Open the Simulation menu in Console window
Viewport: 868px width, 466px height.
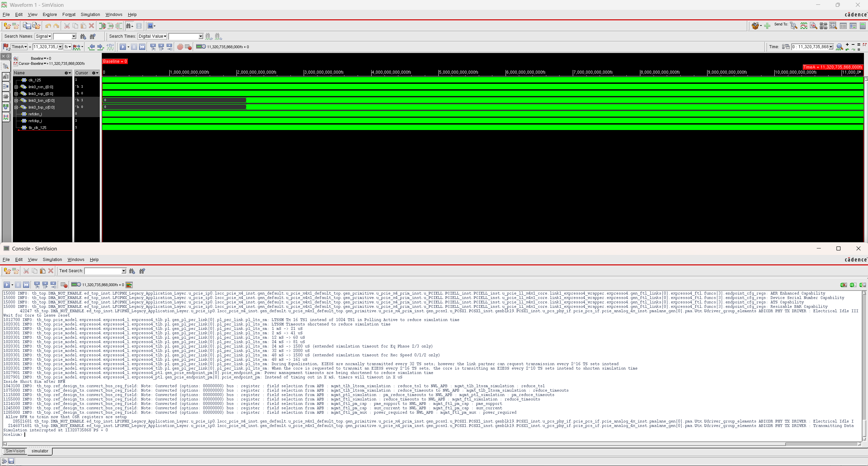[52, 260]
